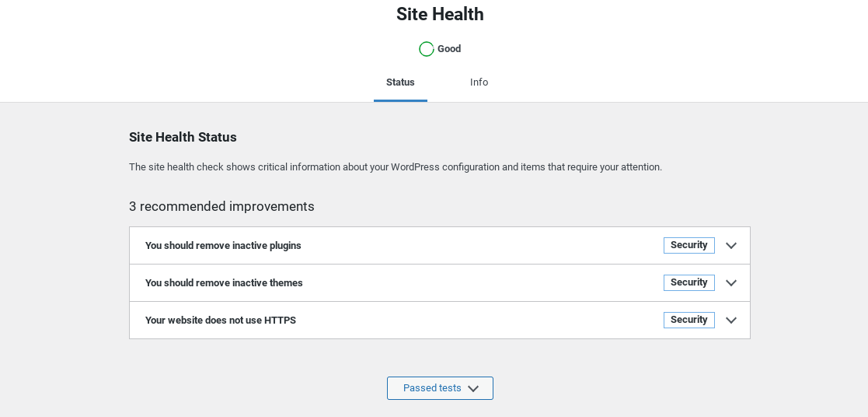The width and height of the screenshot is (868, 417).
Task: Switch to the Status tab
Action: tap(400, 82)
